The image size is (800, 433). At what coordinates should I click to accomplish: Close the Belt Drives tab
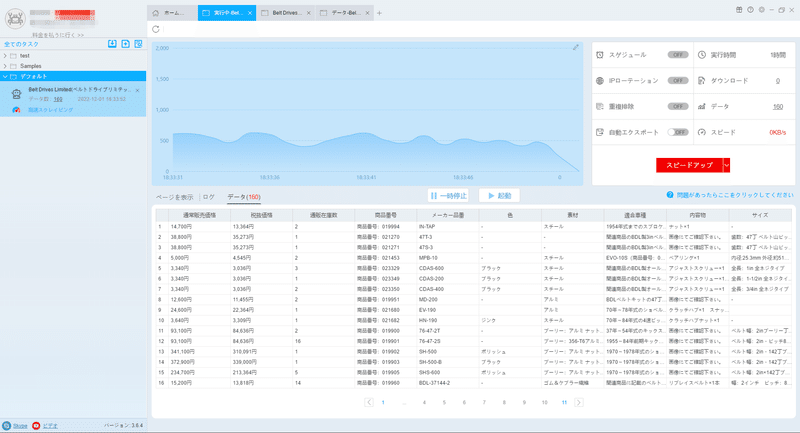click(x=309, y=13)
